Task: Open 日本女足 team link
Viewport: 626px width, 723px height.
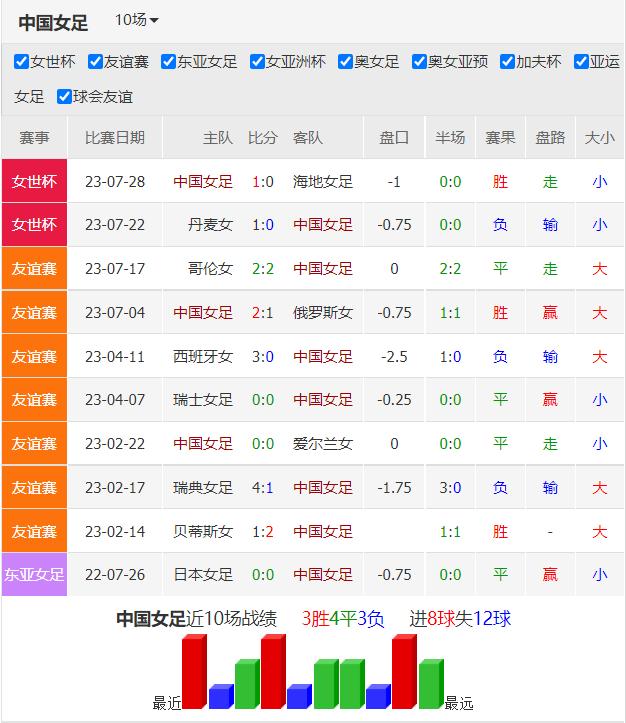Action: (x=203, y=575)
